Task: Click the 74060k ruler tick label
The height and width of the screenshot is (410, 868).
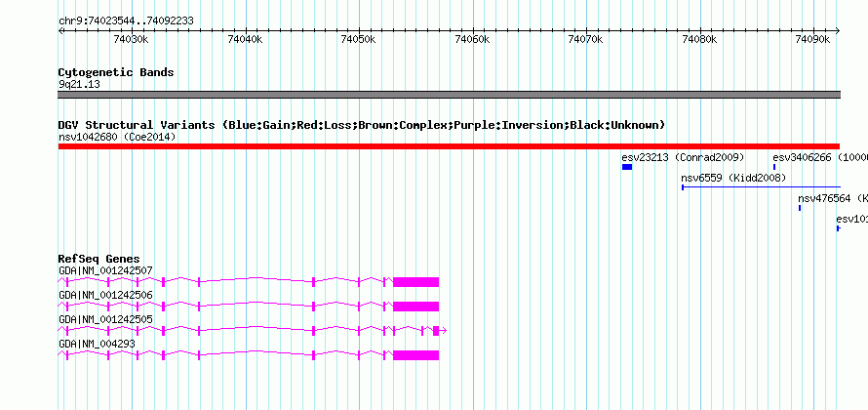Action: point(472,39)
